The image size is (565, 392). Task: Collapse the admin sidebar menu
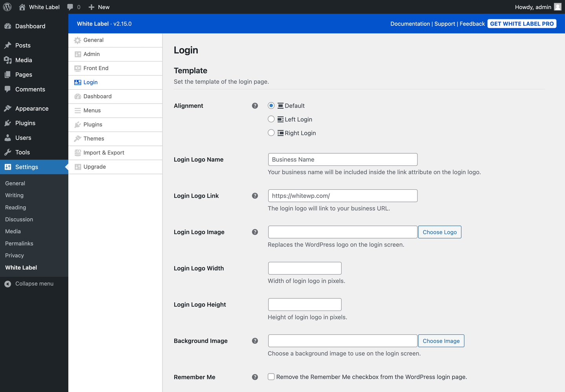8,283
